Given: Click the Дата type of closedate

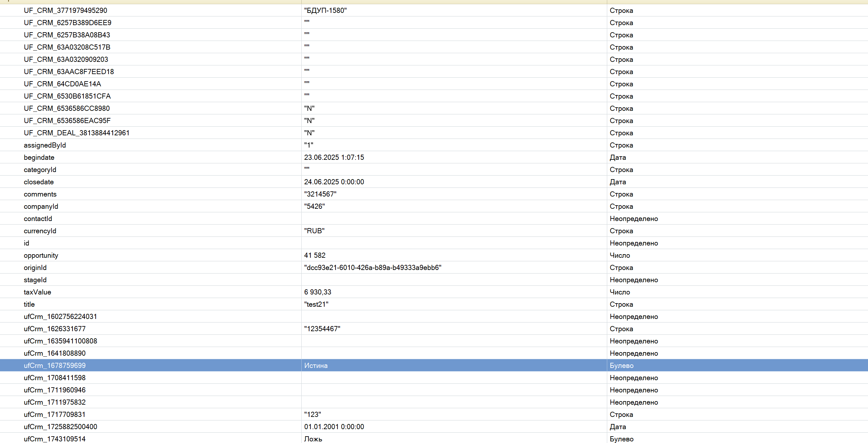Looking at the screenshot, I should tap(618, 182).
